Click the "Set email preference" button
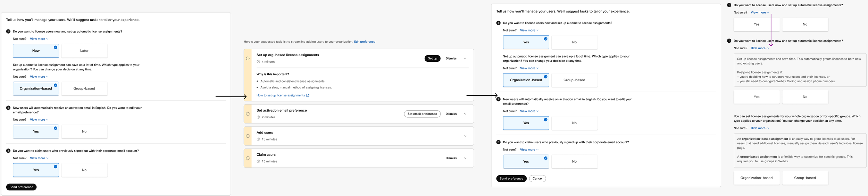The image size is (868, 196). [x=422, y=114]
